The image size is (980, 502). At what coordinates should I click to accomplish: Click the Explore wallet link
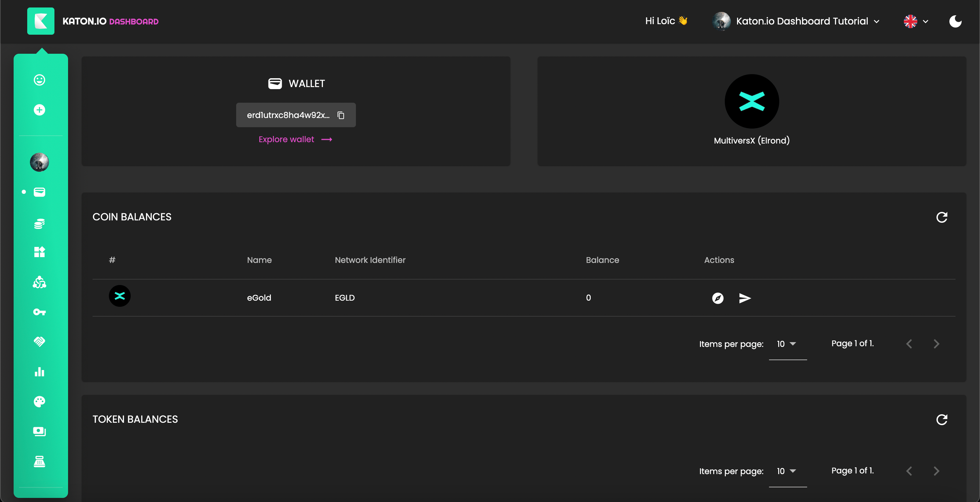[295, 139]
